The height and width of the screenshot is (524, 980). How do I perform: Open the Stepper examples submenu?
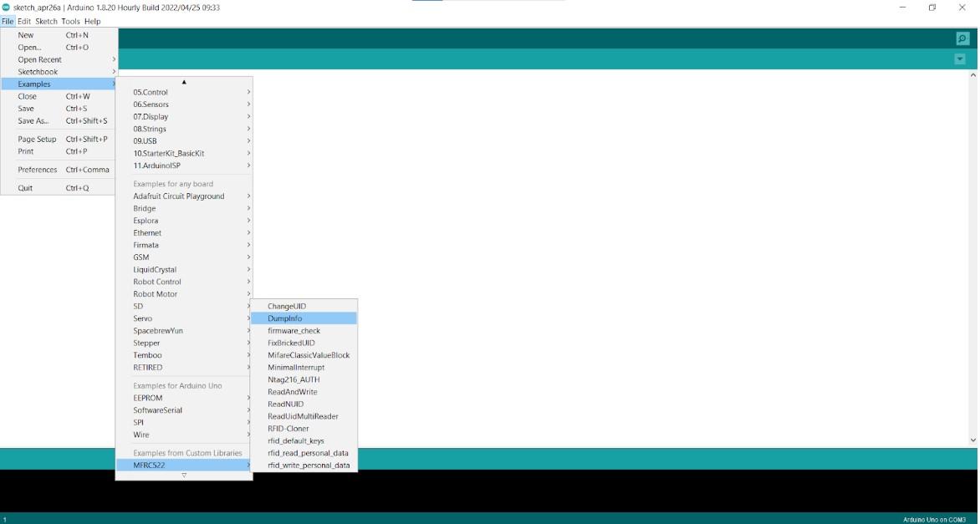pyautogui.click(x=184, y=343)
